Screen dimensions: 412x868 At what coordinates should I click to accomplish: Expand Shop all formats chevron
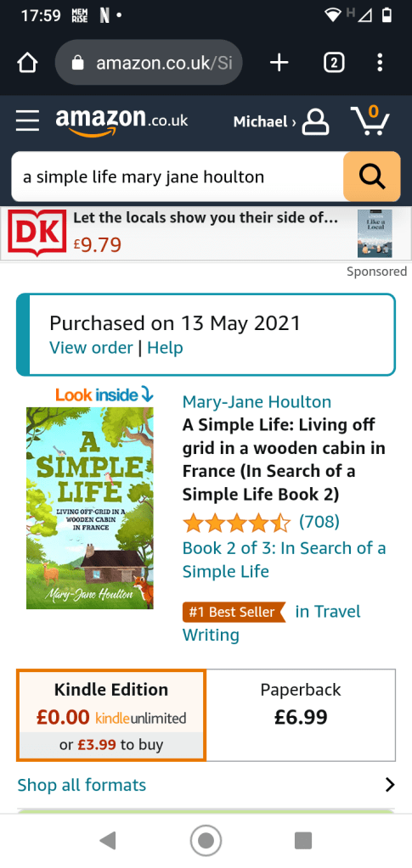click(391, 784)
